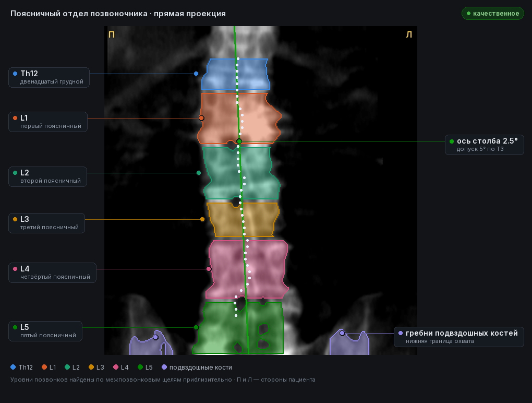Image resolution: width=532 pixels, height=403 pixels.
Task: Select the L1 первый поясничный label
Action: [x=48, y=122]
